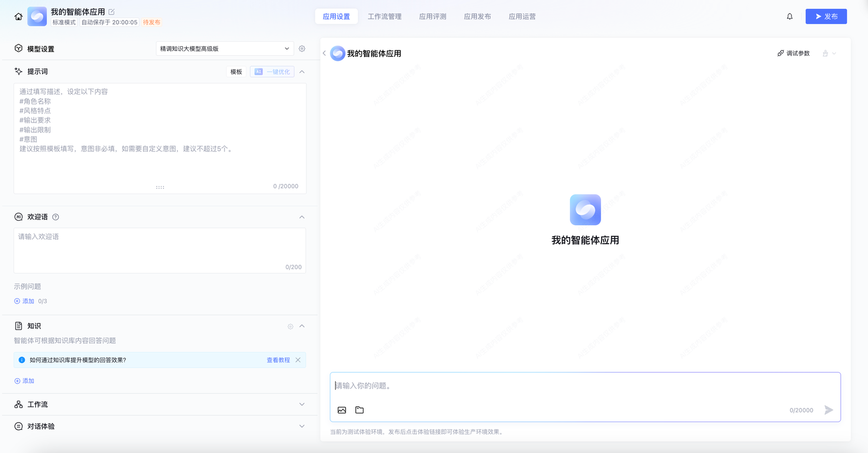Screen dimensions: 868x453
Task: Open the model selection dropdown
Action: [225, 49]
